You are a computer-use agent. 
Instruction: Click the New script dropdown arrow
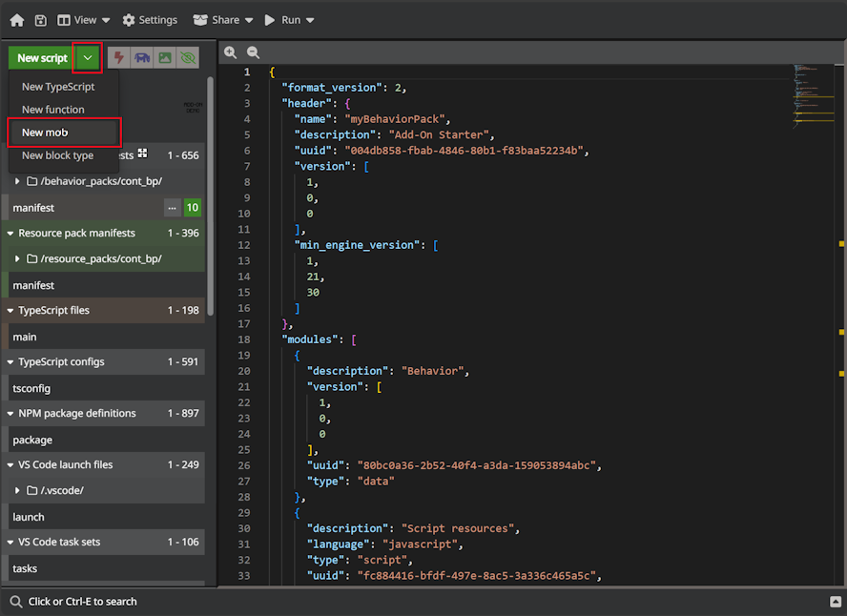[88, 58]
